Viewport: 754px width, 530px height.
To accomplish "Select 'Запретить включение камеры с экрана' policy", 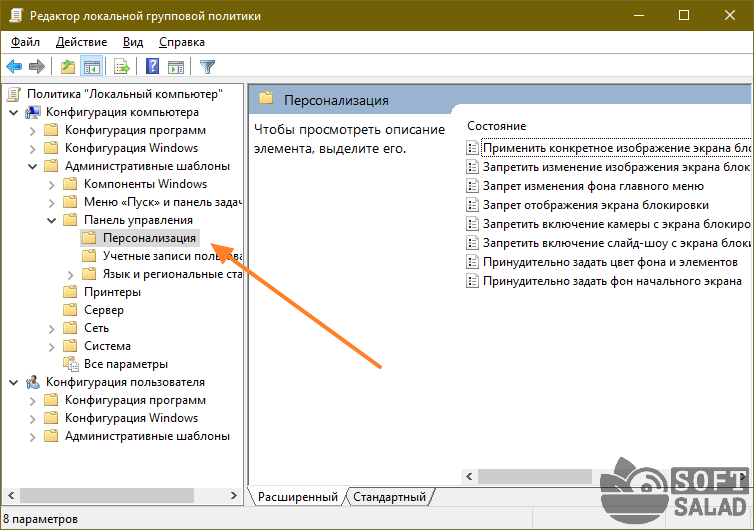I will click(x=616, y=224).
